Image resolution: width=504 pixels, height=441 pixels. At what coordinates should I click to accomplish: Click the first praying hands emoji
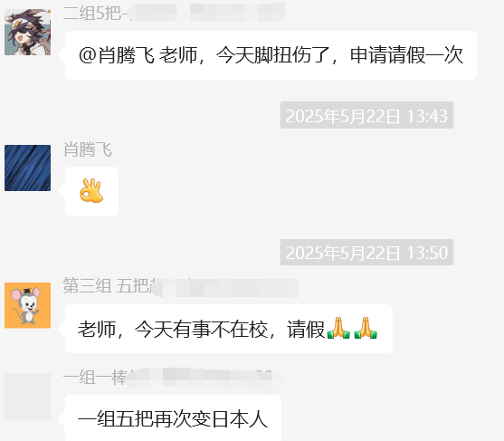coord(338,328)
